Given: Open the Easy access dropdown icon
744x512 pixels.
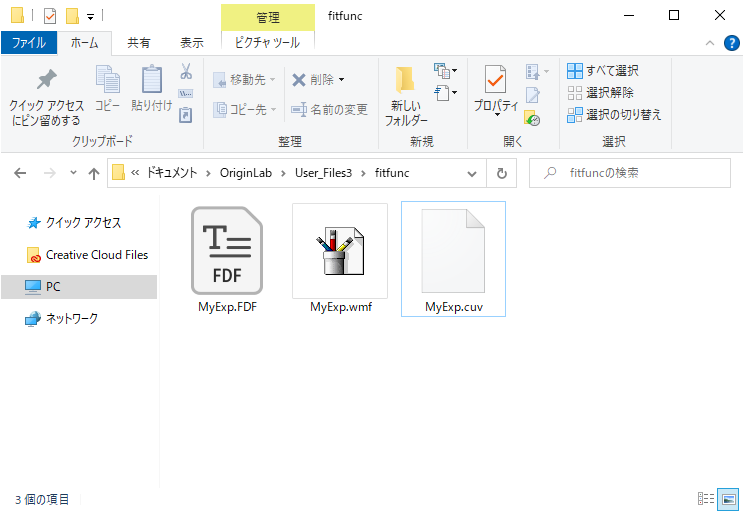Looking at the screenshot, I should point(445,93).
